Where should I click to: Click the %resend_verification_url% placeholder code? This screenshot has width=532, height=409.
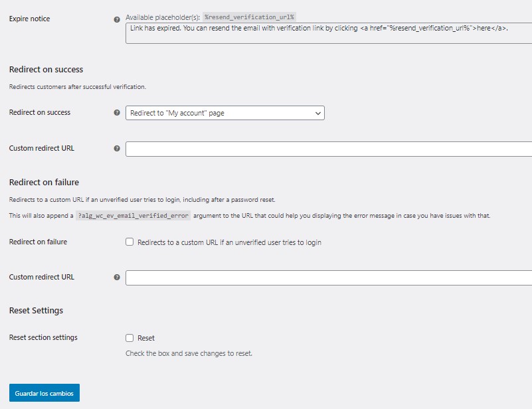(248, 17)
